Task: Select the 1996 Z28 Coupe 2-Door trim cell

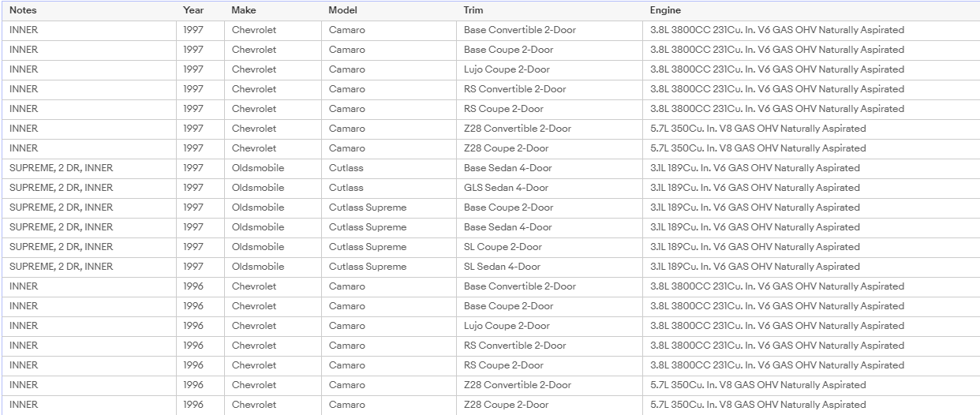Action: click(x=549, y=405)
